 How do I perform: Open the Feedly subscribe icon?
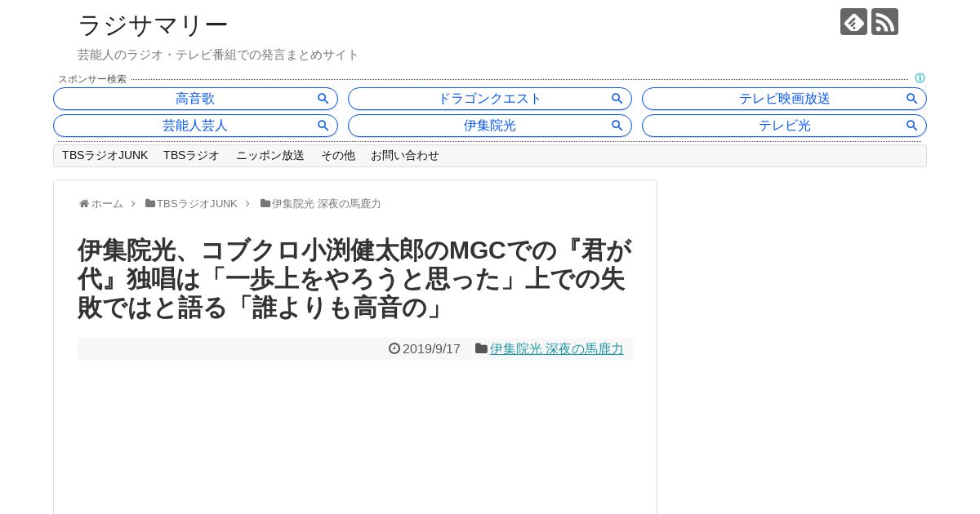[853, 22]
